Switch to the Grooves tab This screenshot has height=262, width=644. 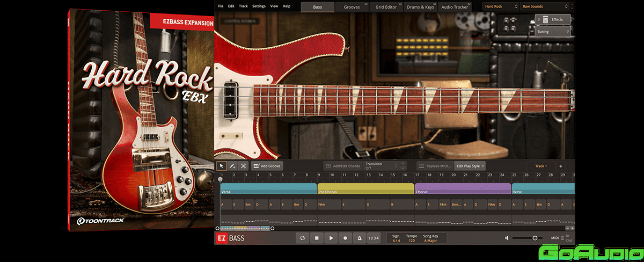point(352,6)
